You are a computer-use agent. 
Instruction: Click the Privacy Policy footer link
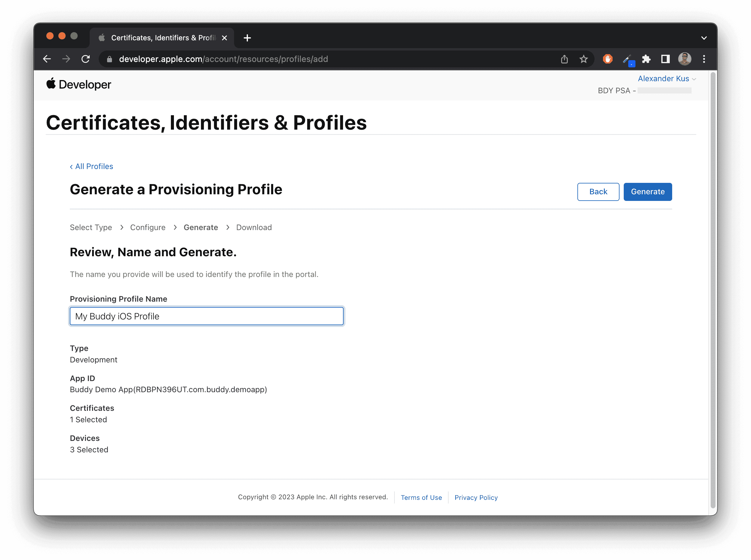point(476,497)
